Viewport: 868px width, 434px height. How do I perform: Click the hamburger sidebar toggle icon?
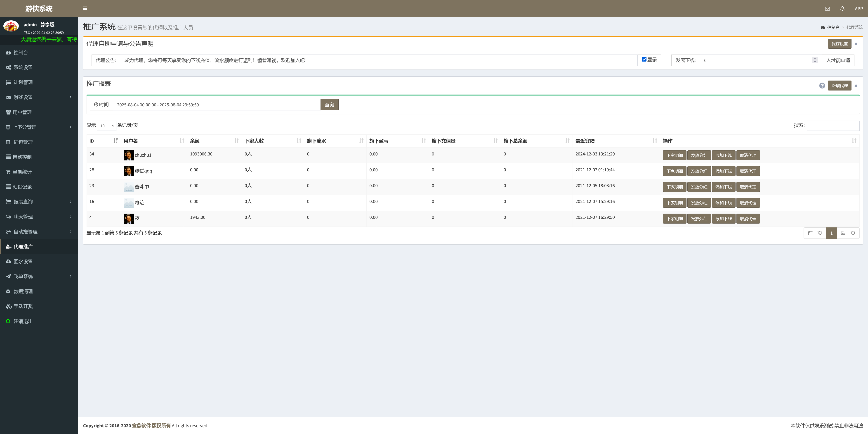point(85,8)
